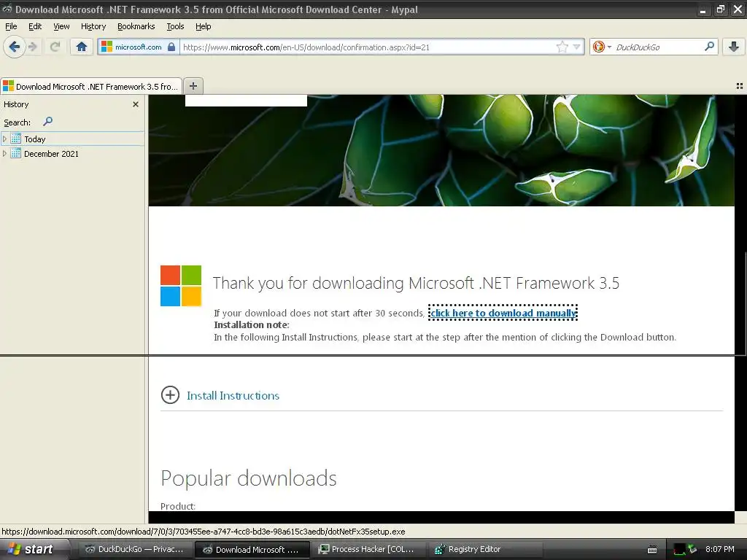Open the DuckDuckGo search engine selector
Screen dimensions: 747x560
(602, 47)
